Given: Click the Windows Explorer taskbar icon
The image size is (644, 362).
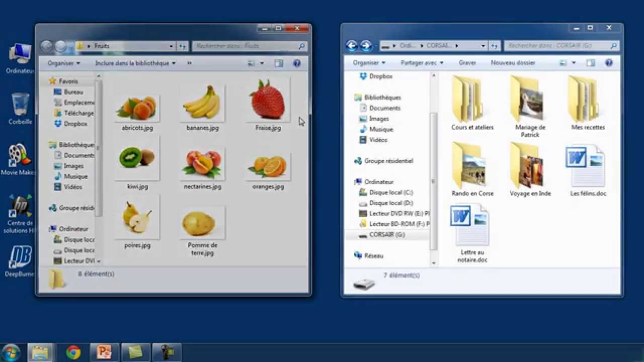Looking at the screenshot, I should point(40,352).
